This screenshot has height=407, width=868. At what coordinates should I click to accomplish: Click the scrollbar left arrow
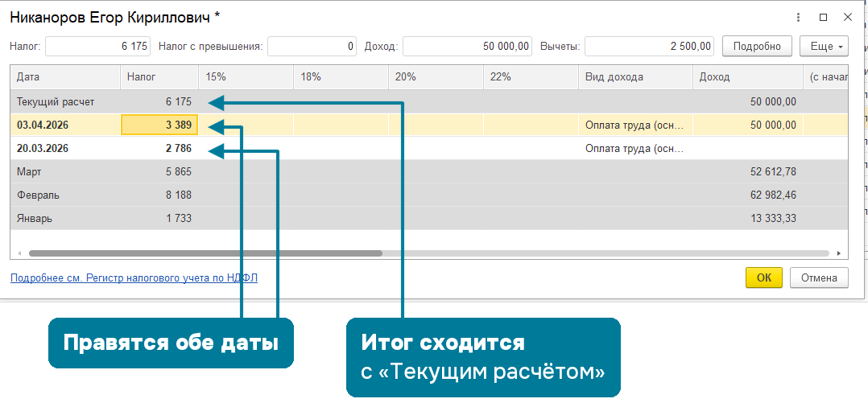point(19,253)
